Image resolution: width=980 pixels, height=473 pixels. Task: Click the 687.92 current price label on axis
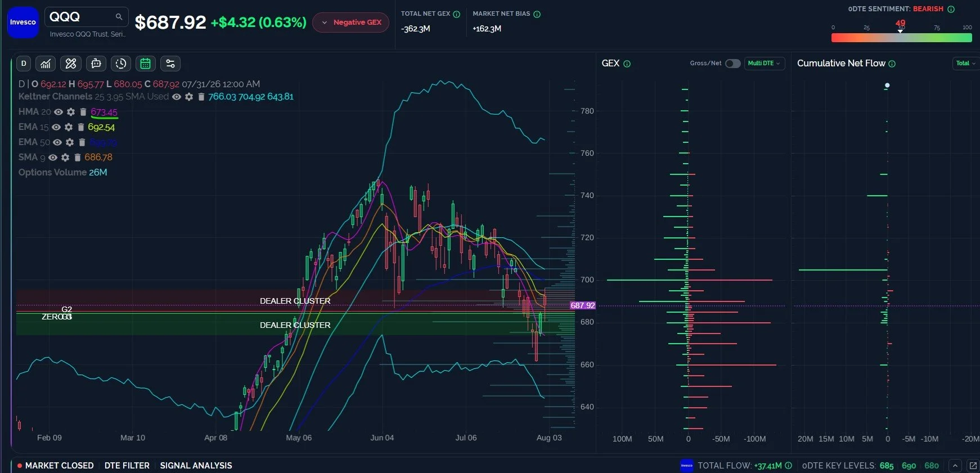[583, 305]
